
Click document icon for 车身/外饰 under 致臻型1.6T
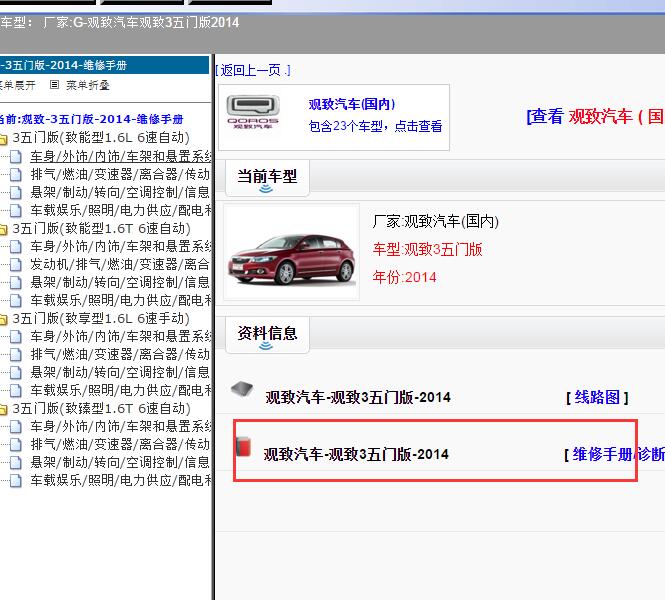pos(16,426)
